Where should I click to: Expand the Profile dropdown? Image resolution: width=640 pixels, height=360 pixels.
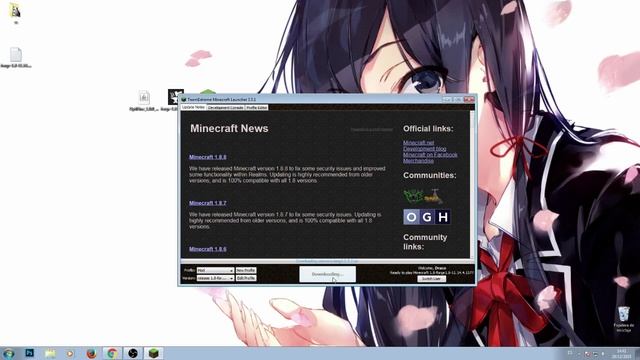216,271
